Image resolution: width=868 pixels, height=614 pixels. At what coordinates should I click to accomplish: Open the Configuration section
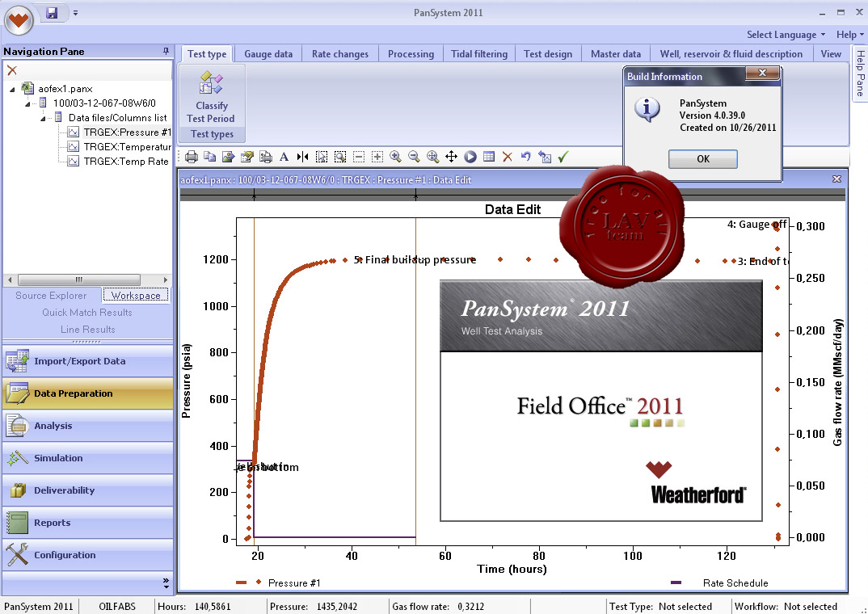click(x=87, y=555)
